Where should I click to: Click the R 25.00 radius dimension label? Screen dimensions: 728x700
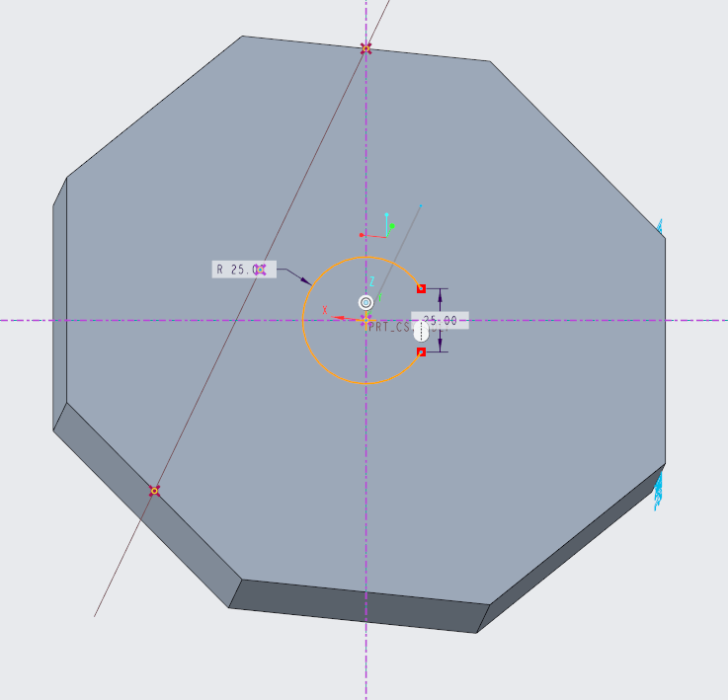(233, 269)
